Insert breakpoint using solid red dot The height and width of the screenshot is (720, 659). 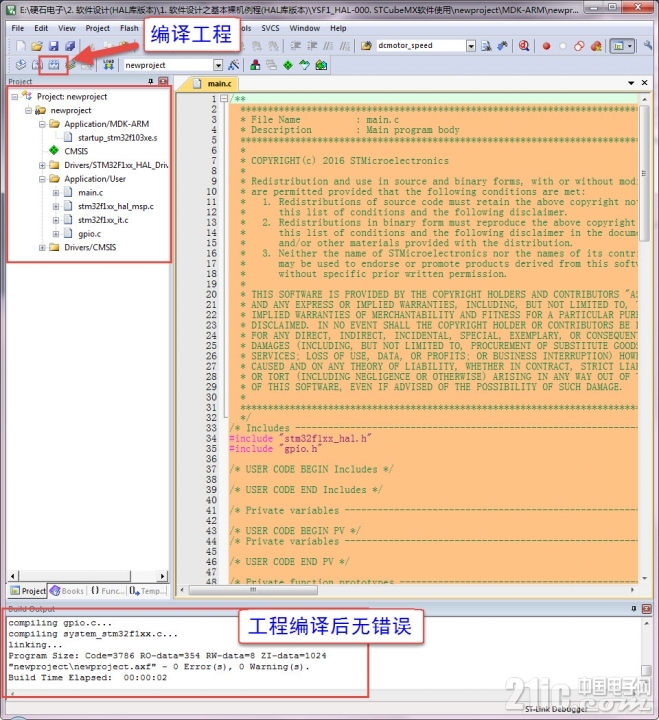[x=546, y=46]
